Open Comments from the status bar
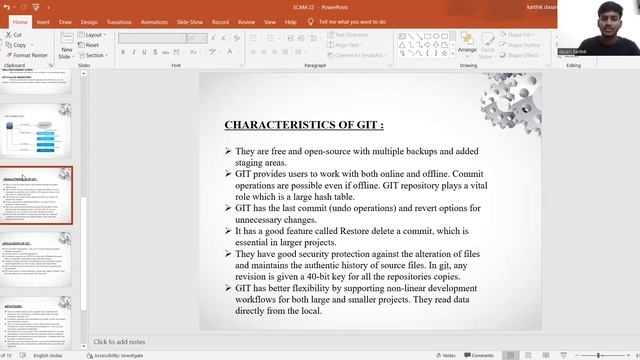640x360 pixels. (479, 356)
